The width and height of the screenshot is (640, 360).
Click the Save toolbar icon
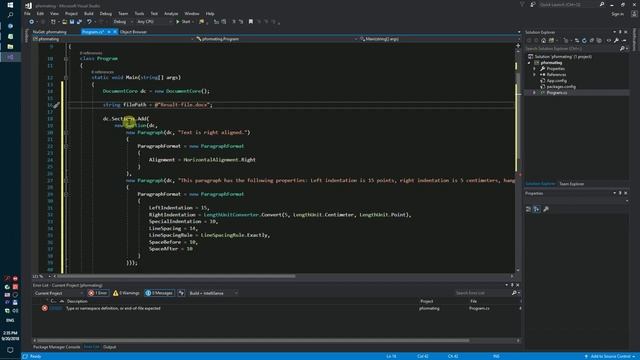pyautogui.click(x=72, y=22)
